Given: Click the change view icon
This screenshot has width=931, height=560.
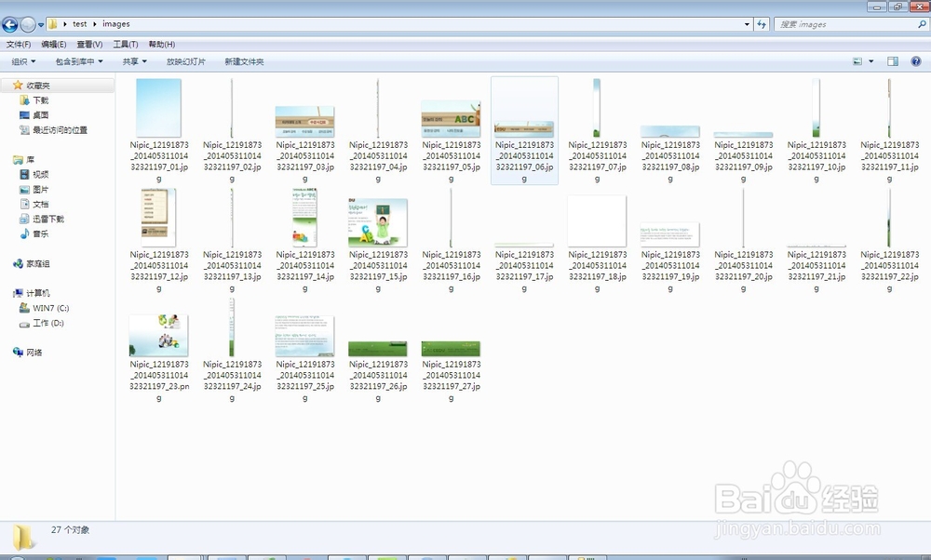Looking at the screenshot, I should (x=857, y=61).
